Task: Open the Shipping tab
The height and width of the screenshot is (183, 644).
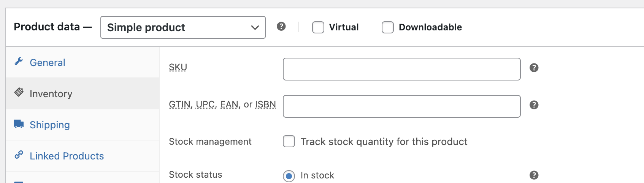Action: pos(50,125)
